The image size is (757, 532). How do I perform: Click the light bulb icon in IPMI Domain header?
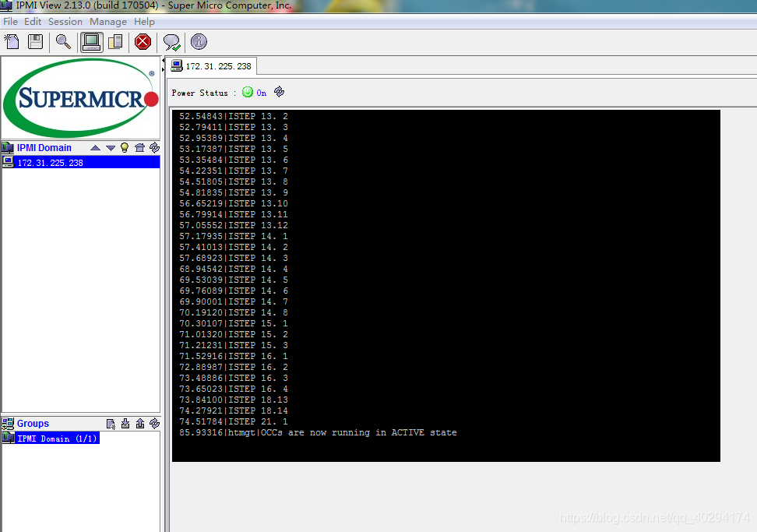[x=125, y=148]
